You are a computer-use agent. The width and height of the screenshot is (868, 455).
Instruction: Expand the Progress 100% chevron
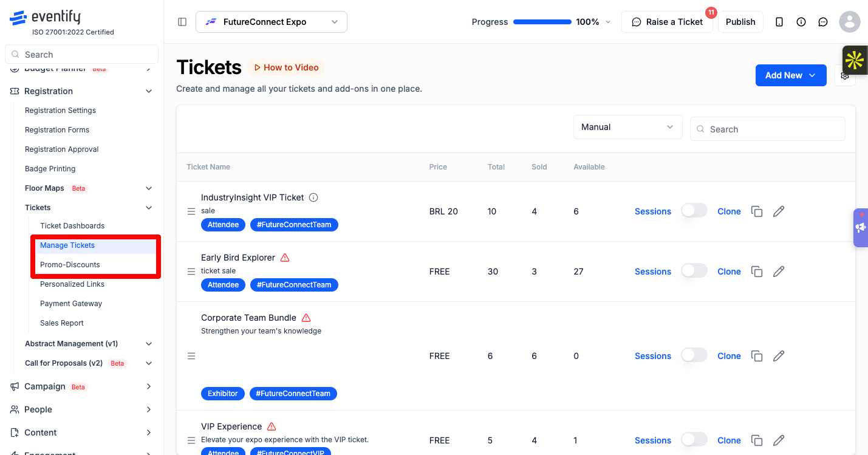click(x=609, y=22)
